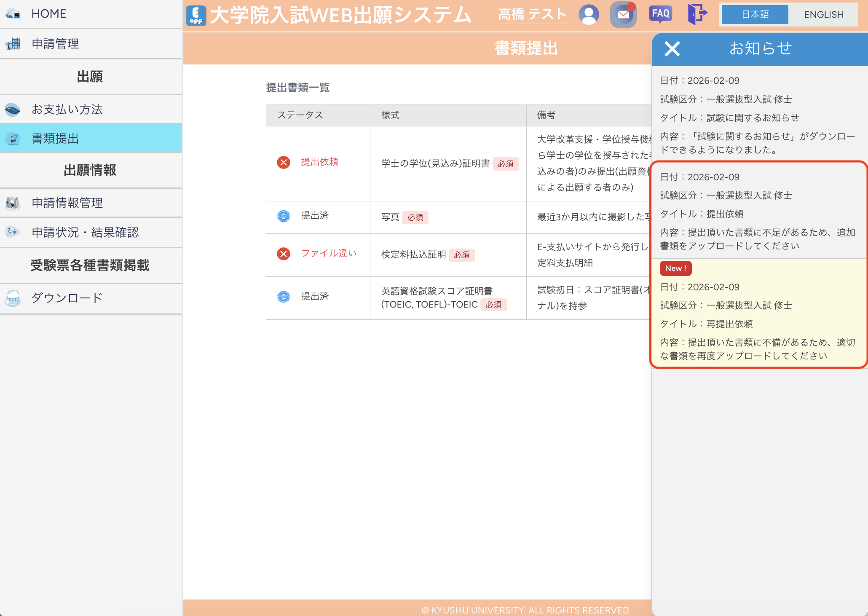The height and width of the screenshot is (616, 868).
Task: Click red X status icon for 提出依頼
Action: (x=284, y=162)
